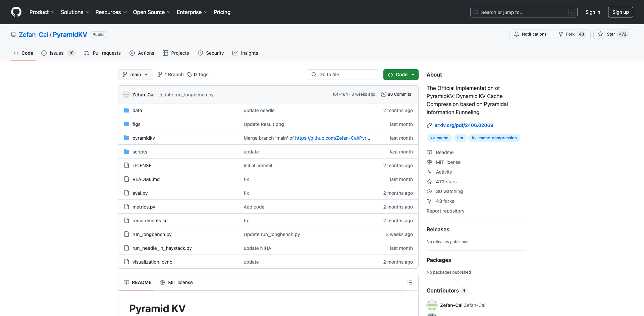The image size is (644, 316).
Task: Click the kv-cache-compression topic tag
Action: pos(494,138)
